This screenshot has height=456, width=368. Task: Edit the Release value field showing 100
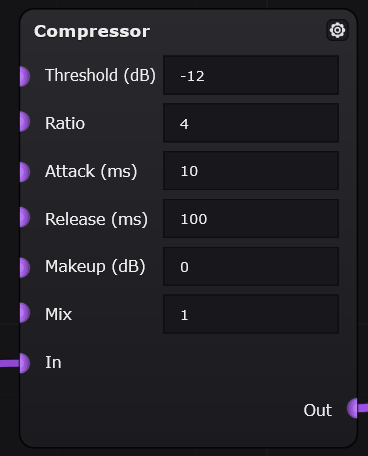(251, 219)
